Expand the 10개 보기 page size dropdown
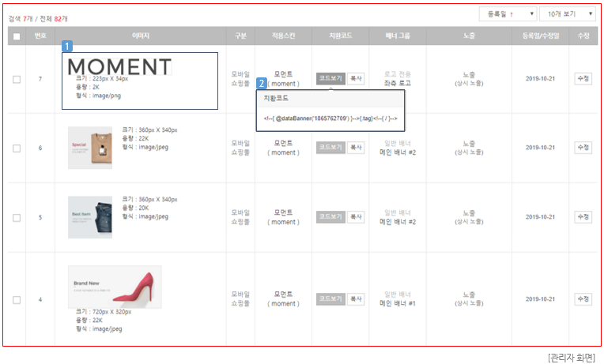 568,14
